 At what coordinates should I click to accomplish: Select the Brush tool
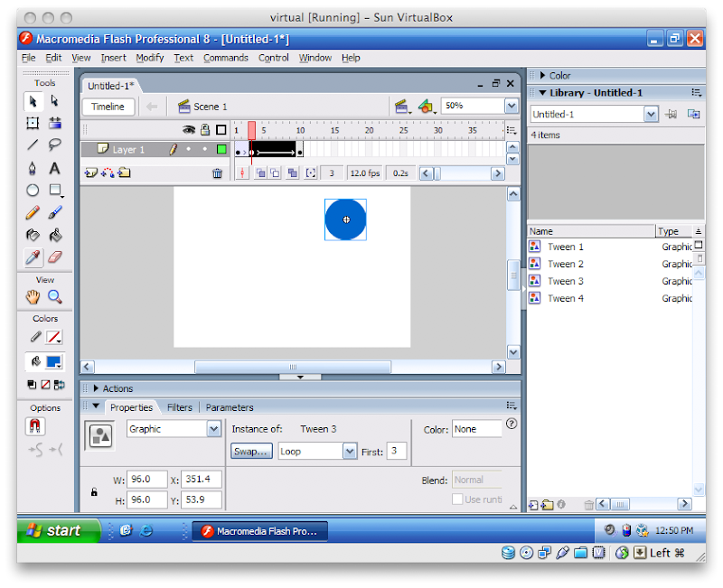(x=55, y=212)
